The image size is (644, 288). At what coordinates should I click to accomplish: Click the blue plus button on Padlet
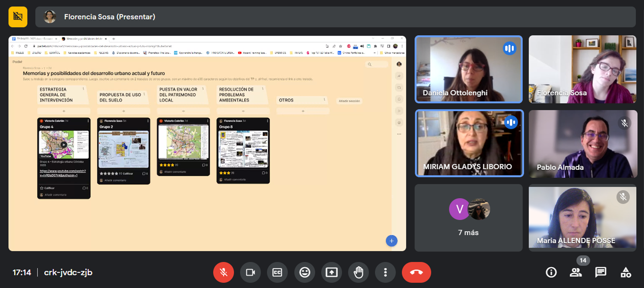(391, 241)
